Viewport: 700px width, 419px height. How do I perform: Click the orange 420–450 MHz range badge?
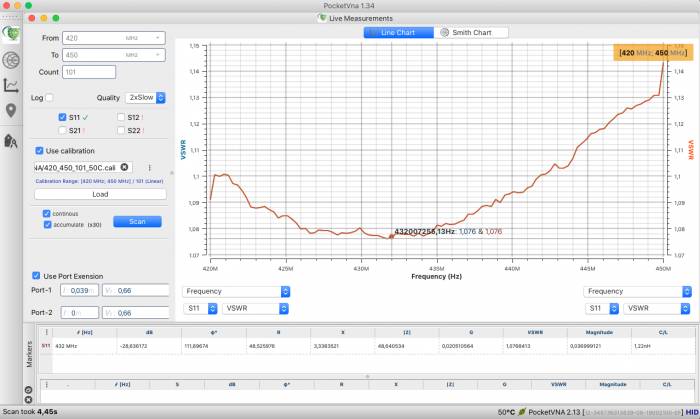pos(652,52)
